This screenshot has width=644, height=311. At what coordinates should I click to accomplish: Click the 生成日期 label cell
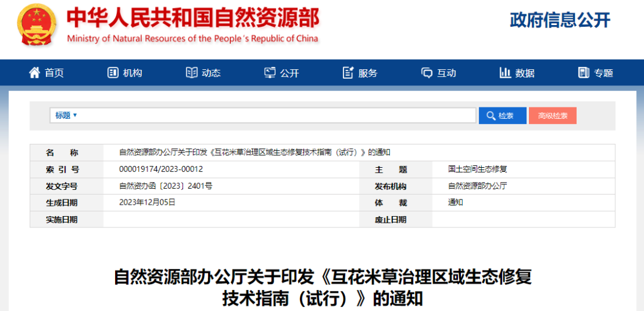pyautogui.click(x=67, y=203)
